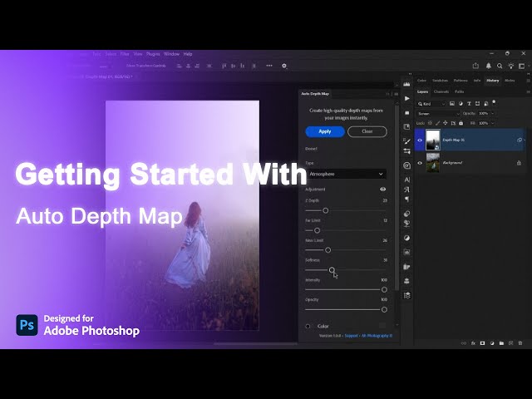The height and width of the screenshot is (399, 532).
Task: Switch to the Color tab
Action: [x=421, y=81]
